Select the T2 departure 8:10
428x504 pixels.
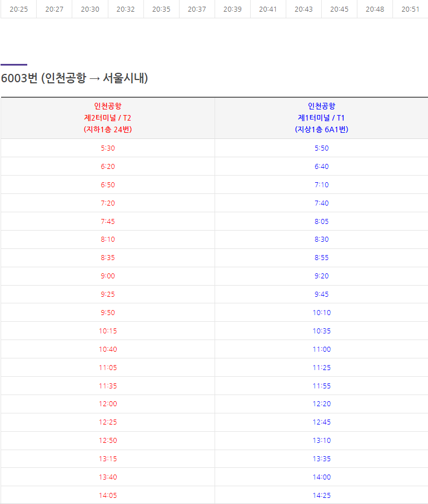click(x=108, y=239)
